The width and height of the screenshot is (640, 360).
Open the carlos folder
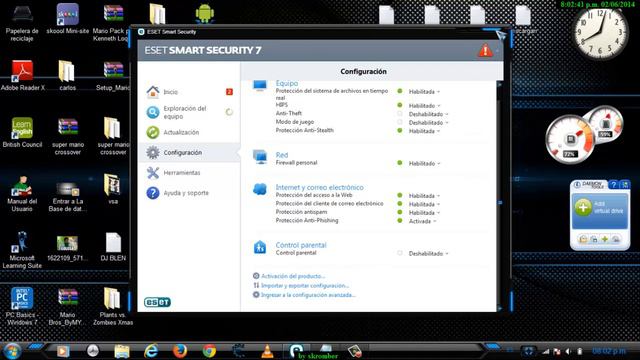(x=67, y=75)
